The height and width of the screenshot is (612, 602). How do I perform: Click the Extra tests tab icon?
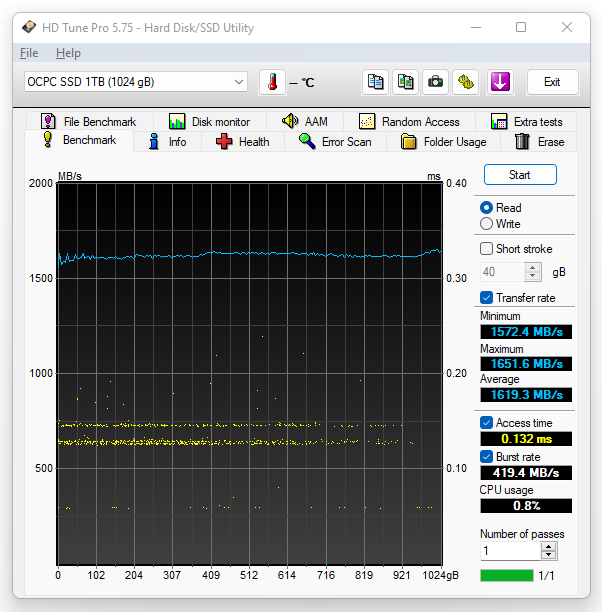(x=499, y=121)
